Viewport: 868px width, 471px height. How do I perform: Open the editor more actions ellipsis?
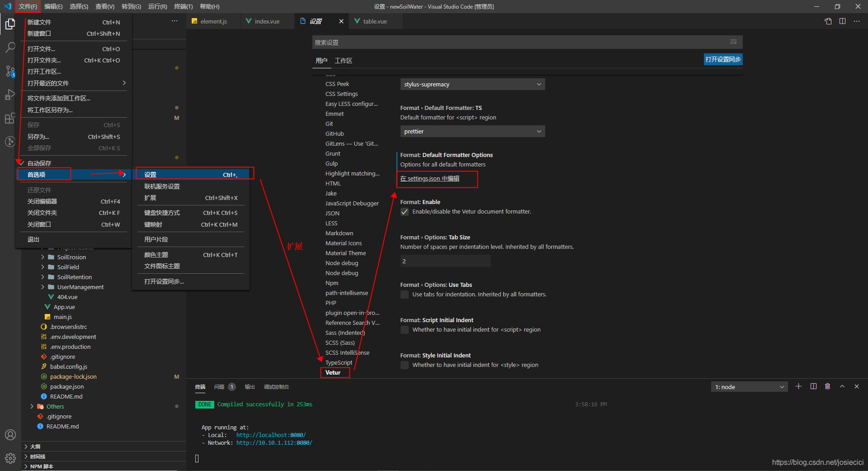point(857,21)
